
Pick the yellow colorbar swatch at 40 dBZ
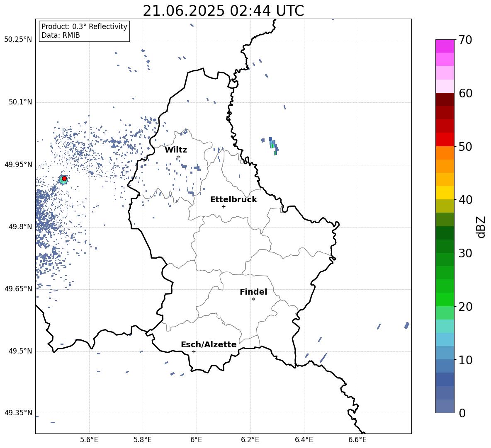445,193
